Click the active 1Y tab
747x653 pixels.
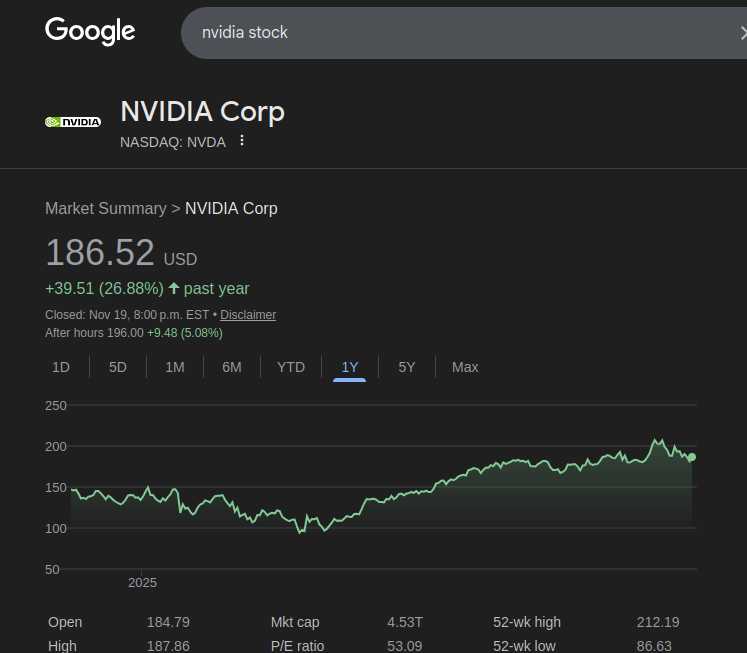coord(350,367)
